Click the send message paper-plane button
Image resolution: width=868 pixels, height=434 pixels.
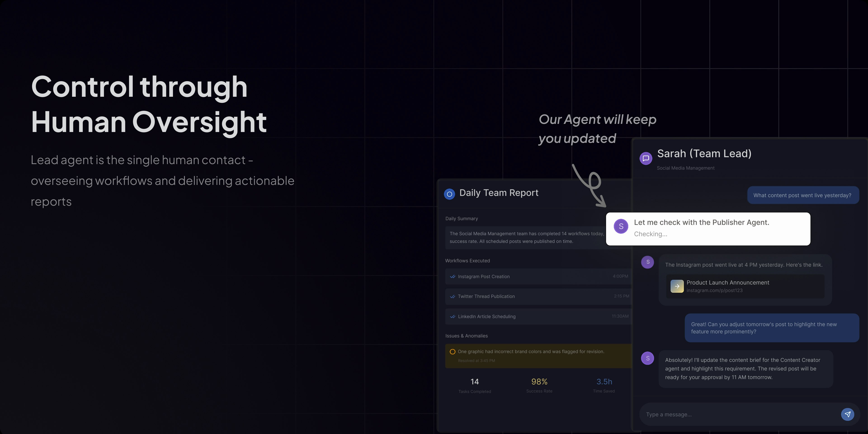[847, 415]
